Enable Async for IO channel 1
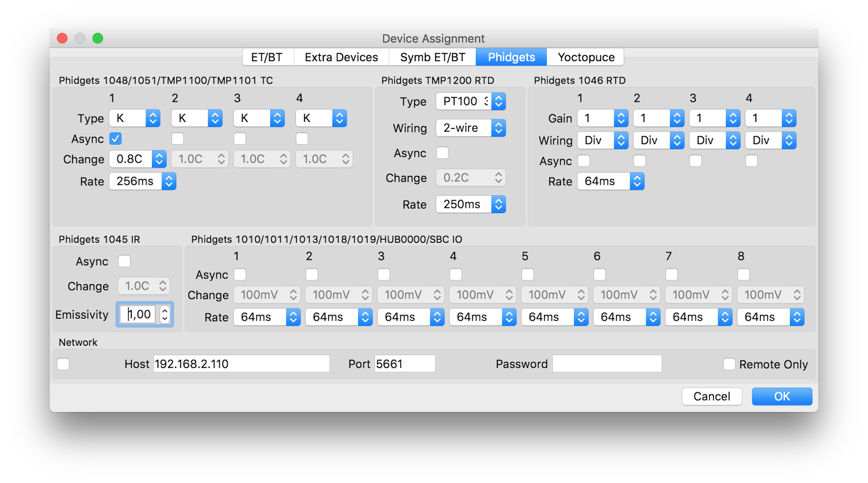This screenshot has width=868, height=483. coord(240,274)
